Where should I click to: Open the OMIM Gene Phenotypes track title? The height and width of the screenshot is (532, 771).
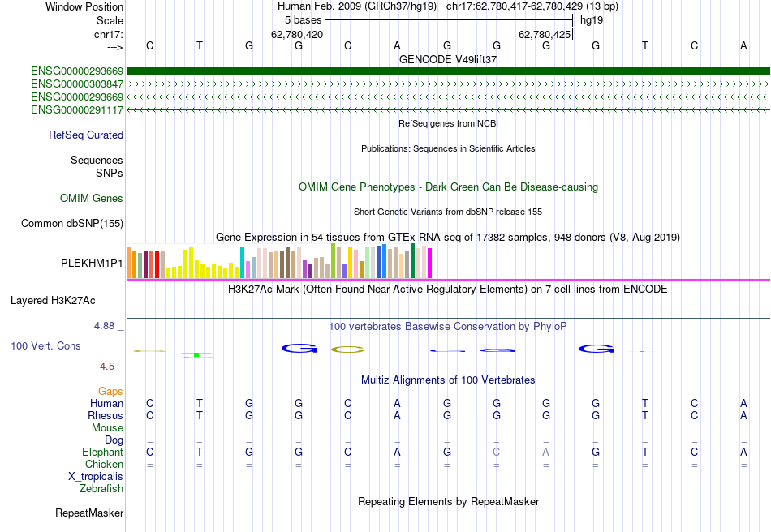point(448,187)
